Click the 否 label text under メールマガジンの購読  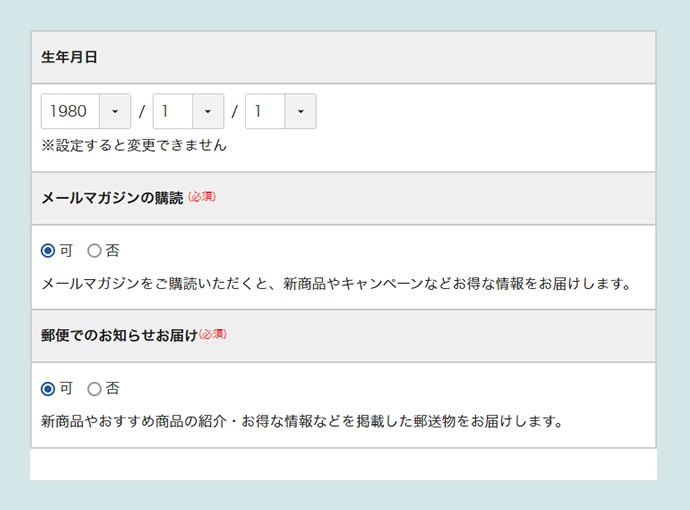[112, 250]
